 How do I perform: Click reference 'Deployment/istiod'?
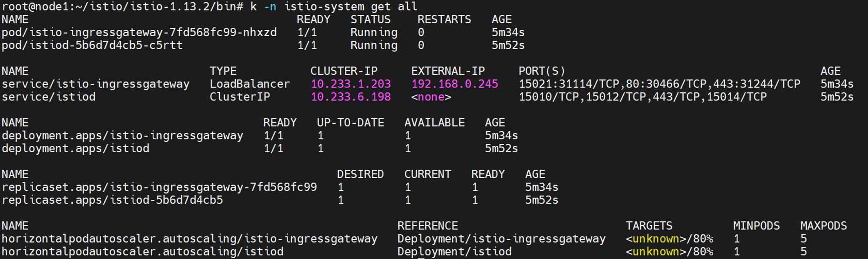pyautogui.click(x=454, y=252)
